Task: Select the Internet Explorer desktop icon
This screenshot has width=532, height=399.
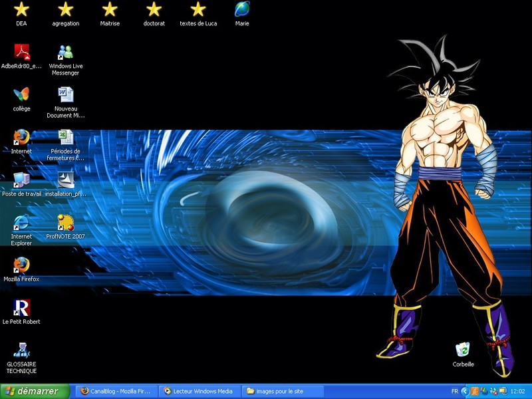Action: [21, 223]
